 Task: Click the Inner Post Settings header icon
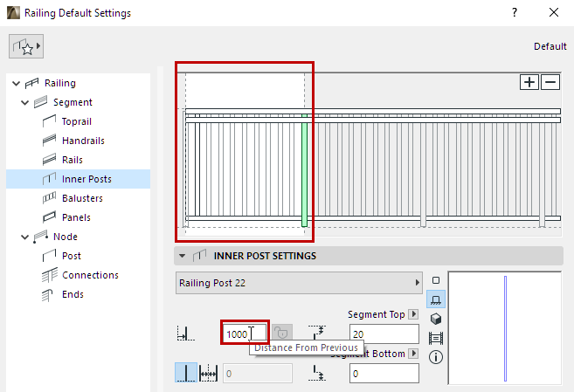(x=199, y=255)
